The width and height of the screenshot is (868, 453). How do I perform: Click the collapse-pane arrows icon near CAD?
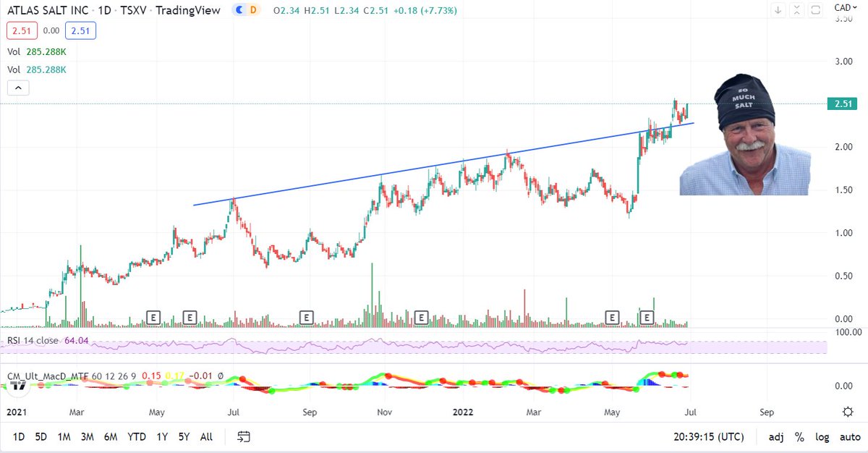coord(797,9)
